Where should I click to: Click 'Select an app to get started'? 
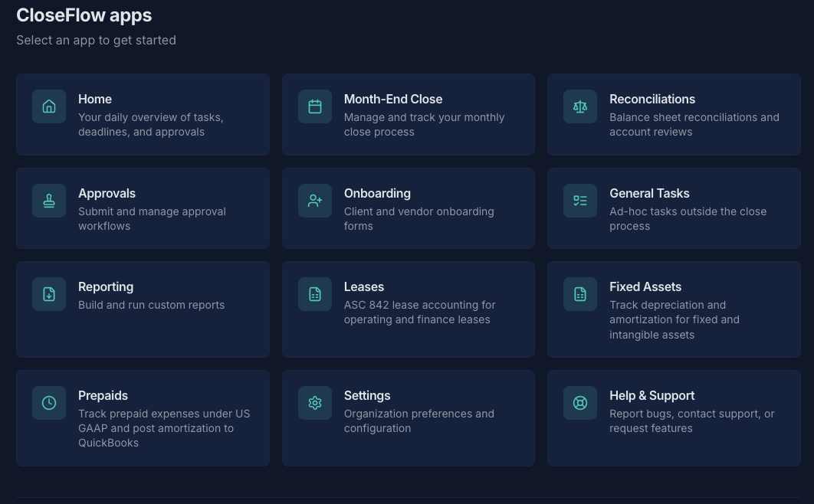pos(96,41)
